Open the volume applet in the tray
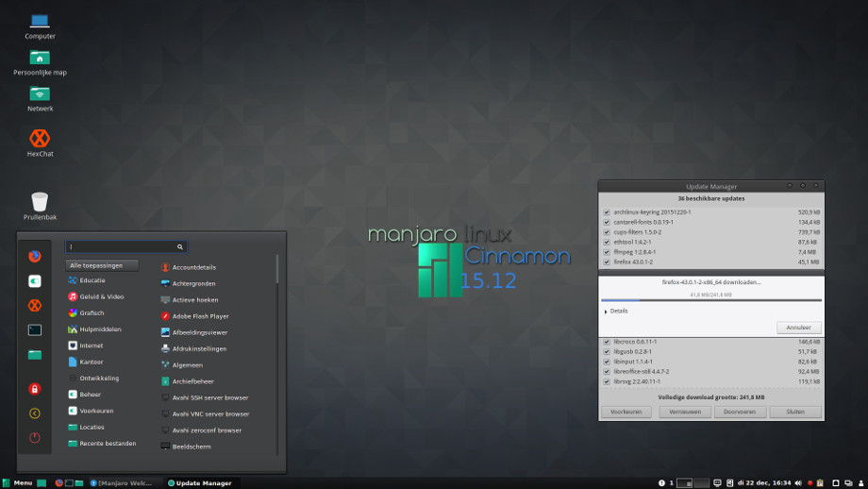 tap(797, 483)
